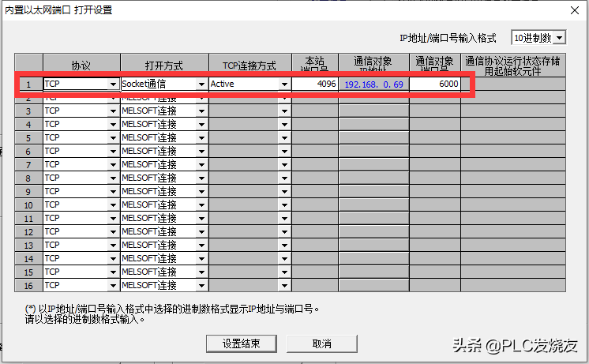Open row 1 协议 TCP dropdown

click(x=114, y=84)
